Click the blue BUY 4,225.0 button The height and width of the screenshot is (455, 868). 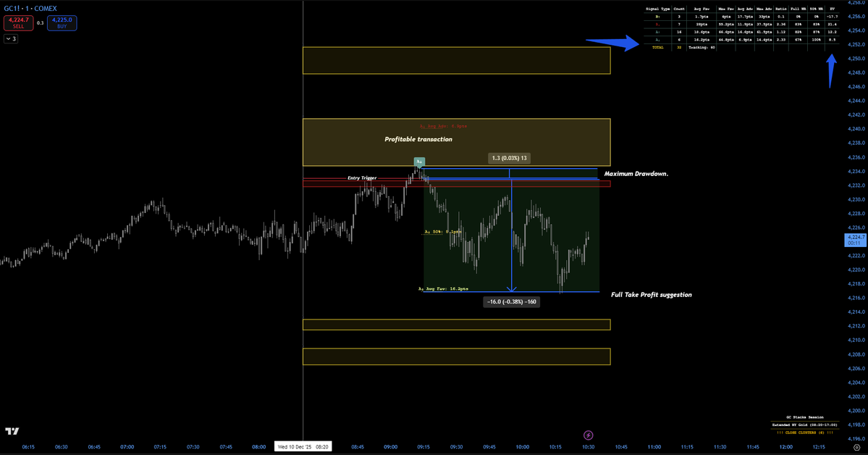click(62, 22)
